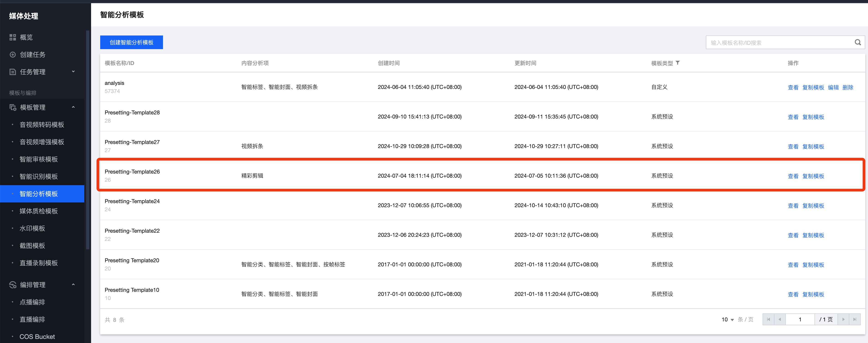Click 复制模板 for Presetting-Template26
This screenshot has height=343, width=868.
(x=813, y=176)
